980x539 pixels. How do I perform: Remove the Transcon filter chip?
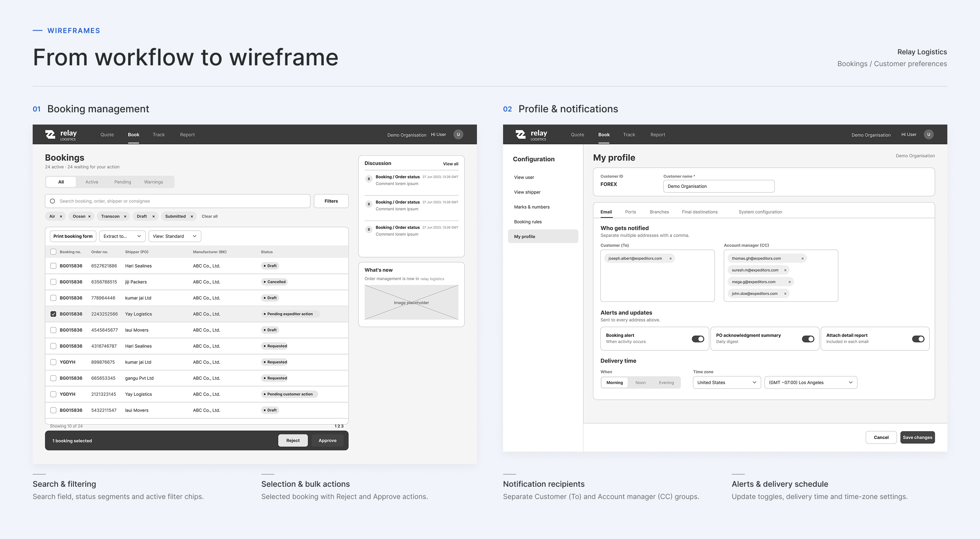(125, 216)
